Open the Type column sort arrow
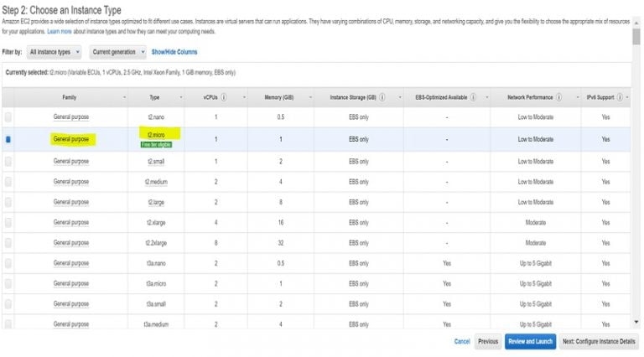The width and height of the screenshot is (644, 357). pyautogui.click(x=181, y=98)
